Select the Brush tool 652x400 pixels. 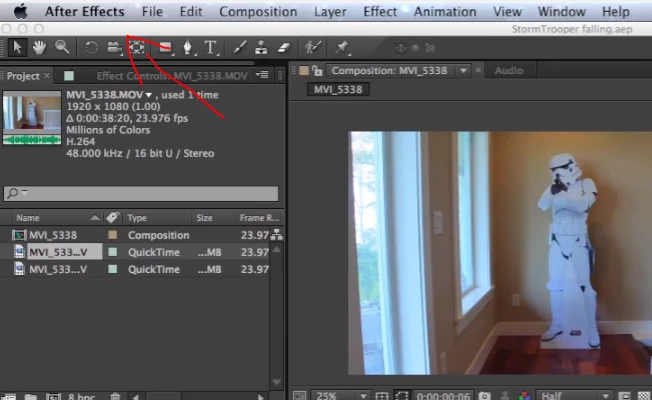point(240,47)
